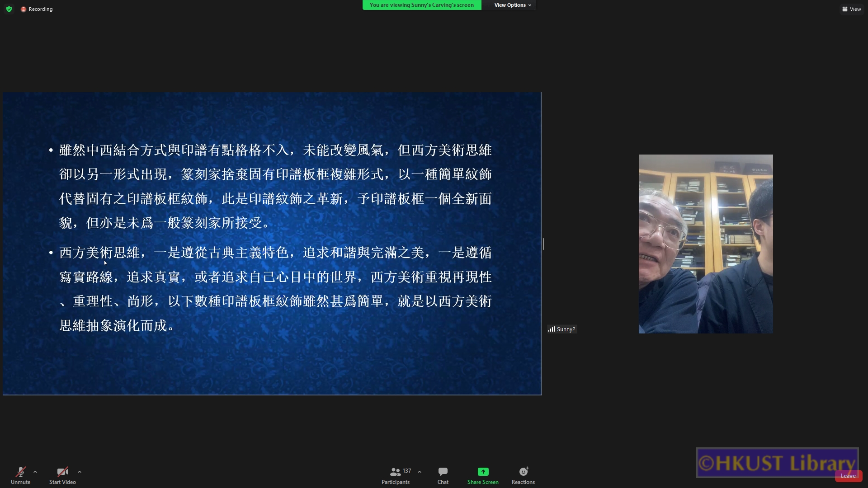Click the green encryption shield icon
The width and height of the screenshot is (868, 488).
tap(9, 9)
